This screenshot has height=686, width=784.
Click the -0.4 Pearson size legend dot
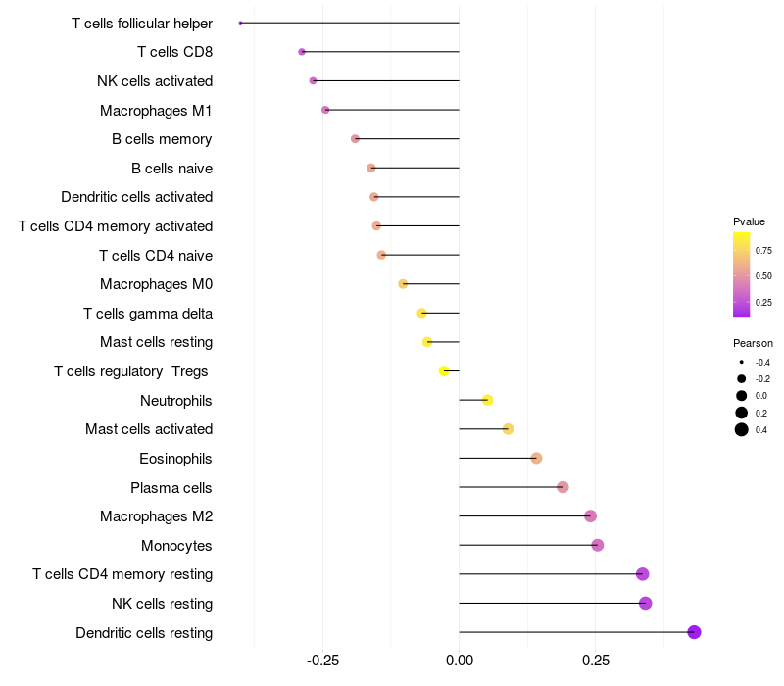pos(742,362)
